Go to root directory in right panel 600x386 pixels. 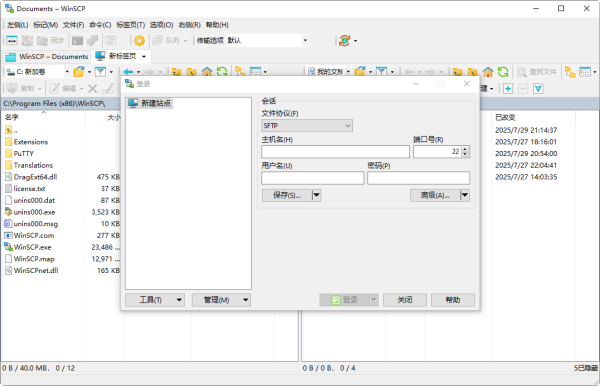473,72
